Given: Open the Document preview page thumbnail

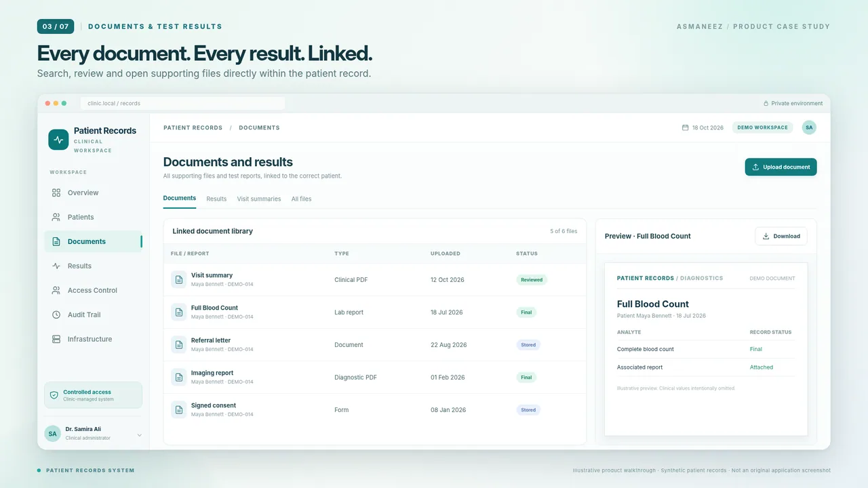Looking at the screenshot, I should [x=706, y=349].
